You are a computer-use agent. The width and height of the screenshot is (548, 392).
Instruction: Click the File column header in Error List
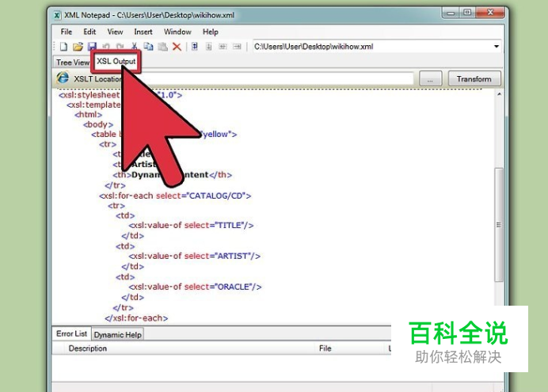[x=325, y=348]
